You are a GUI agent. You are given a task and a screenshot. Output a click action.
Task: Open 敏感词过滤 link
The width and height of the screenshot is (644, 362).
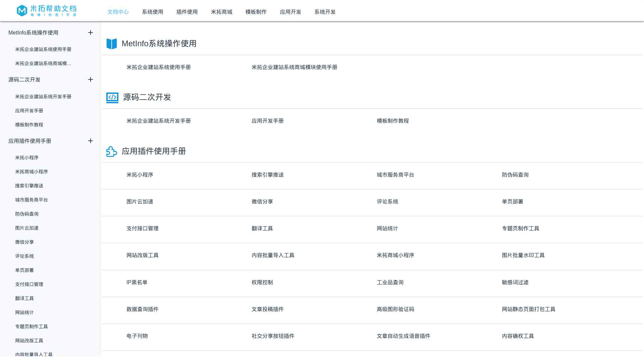(x=515, y=283)
